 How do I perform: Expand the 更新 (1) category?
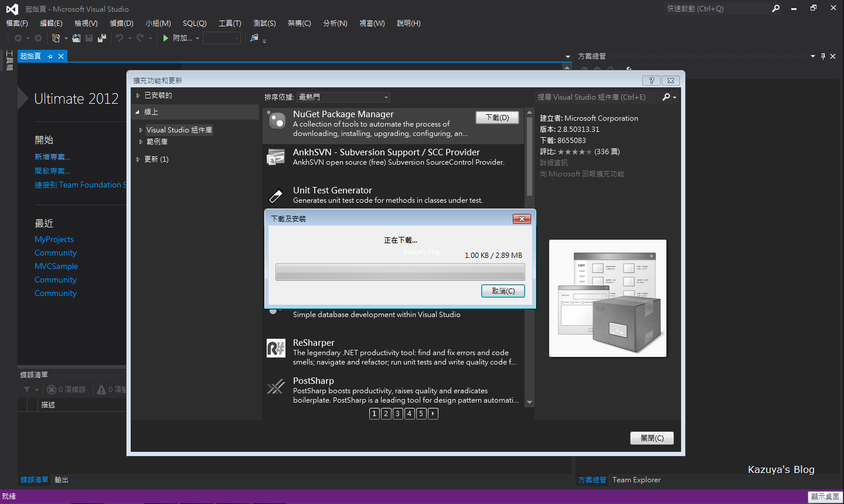tap(138, 159)
